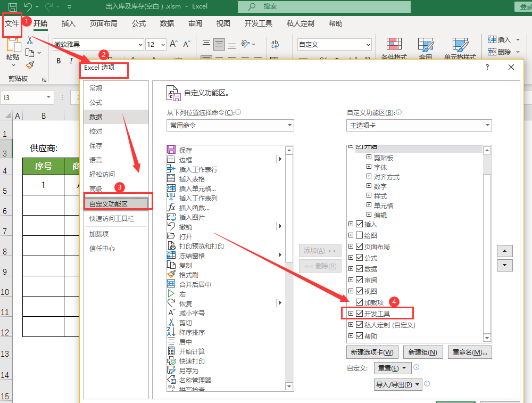
Task: Click the 新建选项卡(W) button
Action: tap(372, 352)
